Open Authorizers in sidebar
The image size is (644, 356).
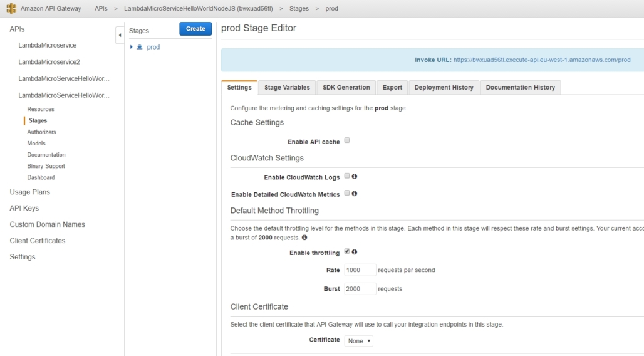pos(41,132)
